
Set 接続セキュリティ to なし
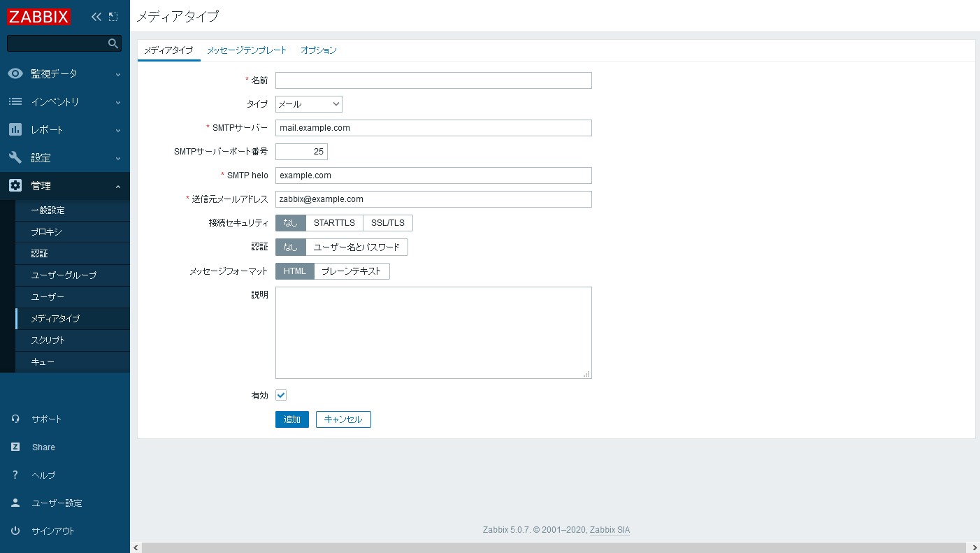(x=291, y=223)
